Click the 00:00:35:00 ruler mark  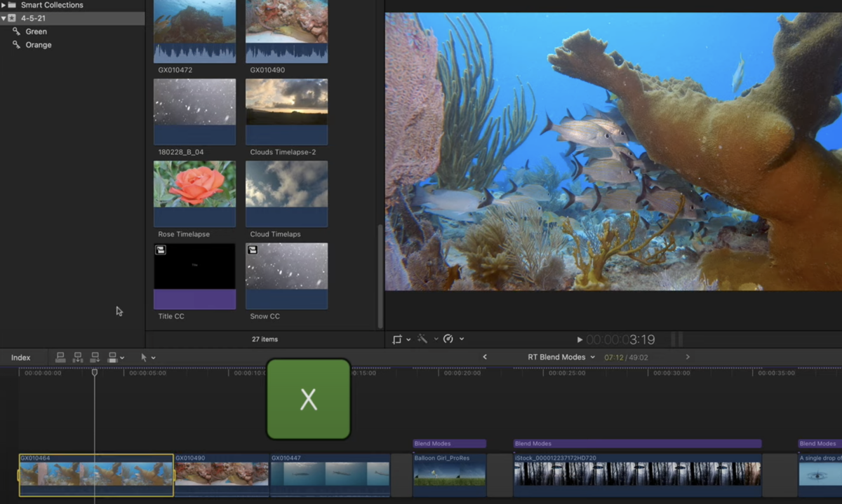click(x=776, y=374)
